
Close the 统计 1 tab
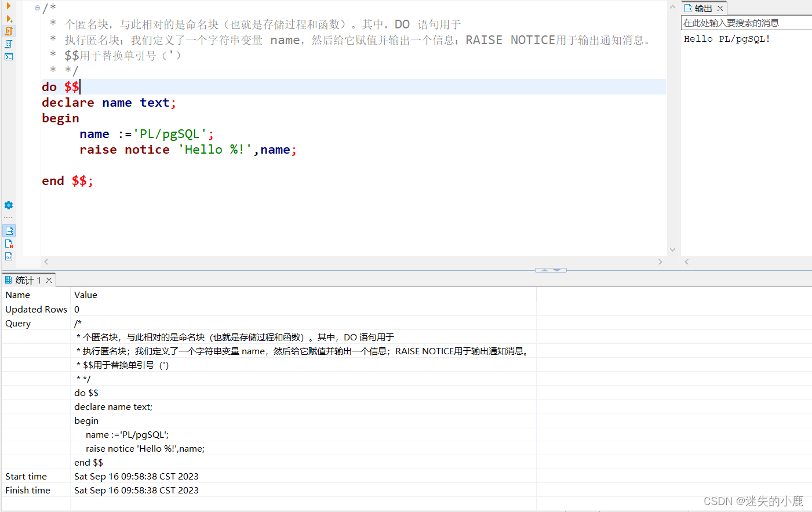pyautogui.click(x=49, y=281)
